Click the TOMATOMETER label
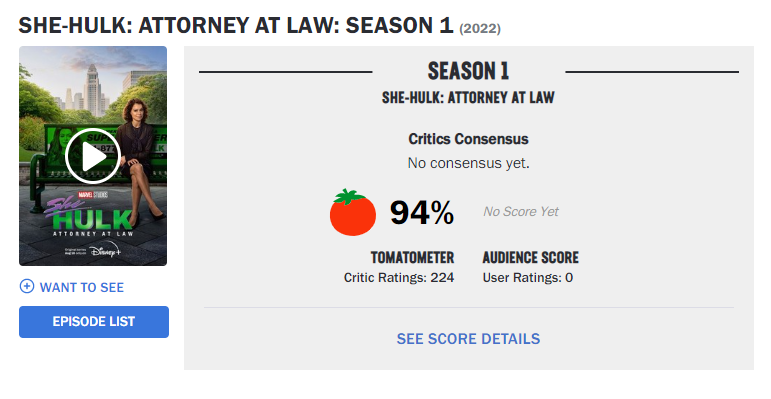 (412, 257)
